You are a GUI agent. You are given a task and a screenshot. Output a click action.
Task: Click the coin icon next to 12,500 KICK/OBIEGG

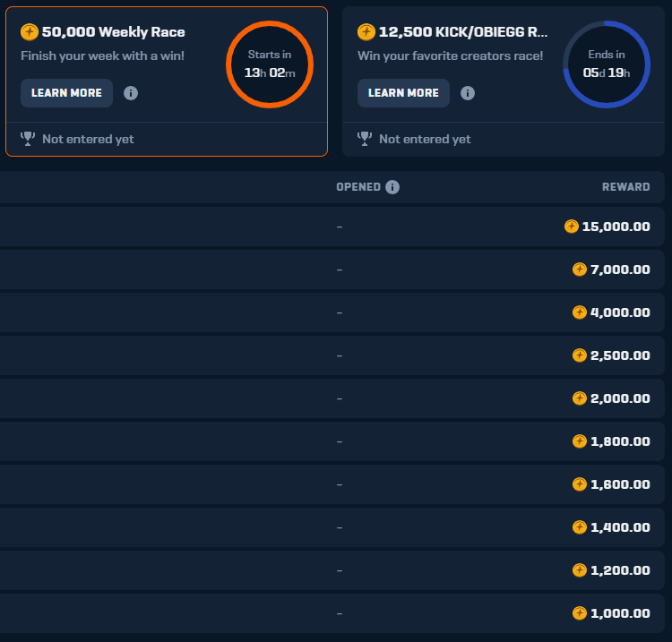coord(366,32)
